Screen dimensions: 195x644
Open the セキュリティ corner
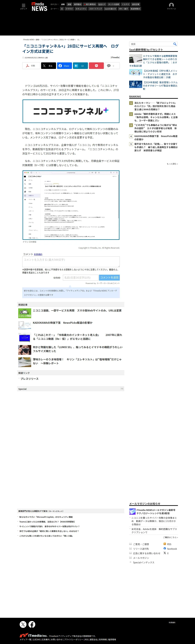(x=81, y=9)
